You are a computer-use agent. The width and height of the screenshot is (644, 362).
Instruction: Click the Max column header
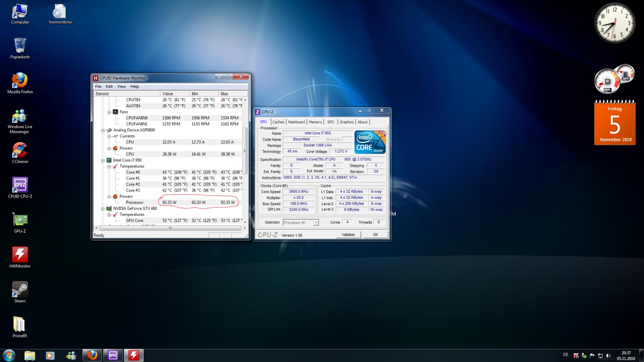click(x=233, y=94)
